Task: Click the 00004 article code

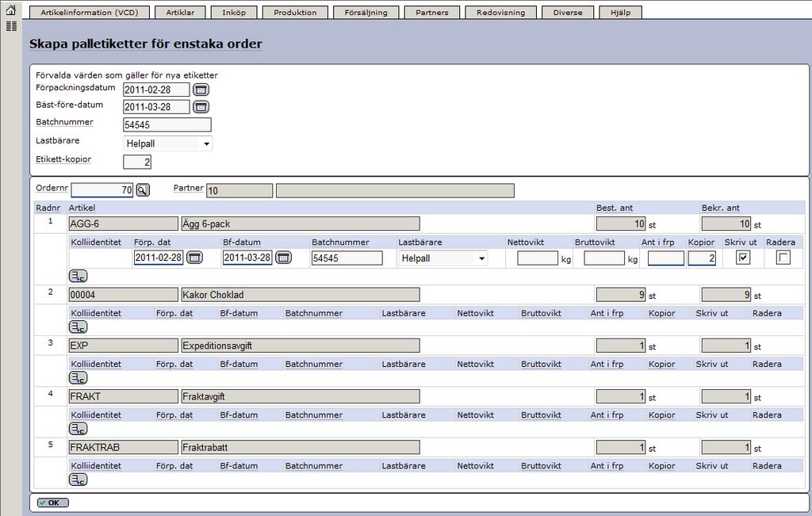Action: [x=123, y=295]
